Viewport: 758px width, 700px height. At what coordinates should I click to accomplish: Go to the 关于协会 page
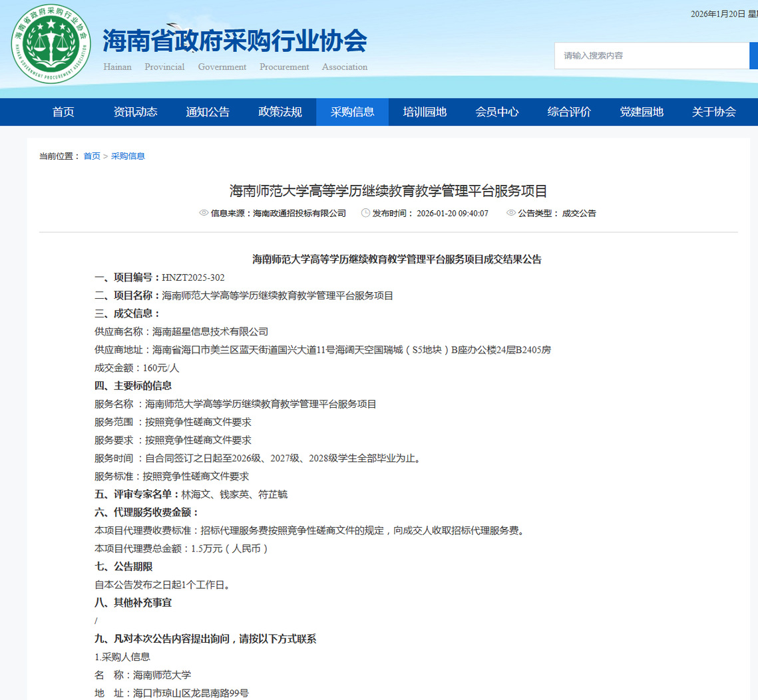(x=713, y=112)
